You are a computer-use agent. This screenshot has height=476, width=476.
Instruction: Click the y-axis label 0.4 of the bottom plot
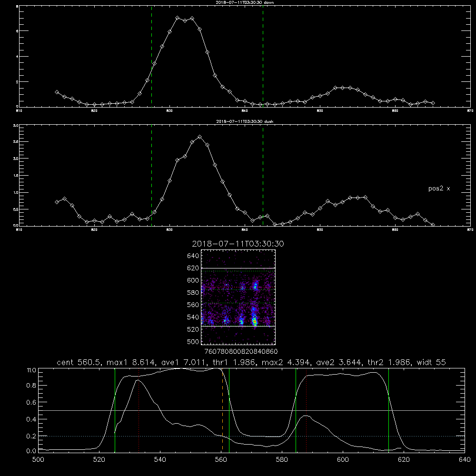pyautogui.click(x=31, y=419)
